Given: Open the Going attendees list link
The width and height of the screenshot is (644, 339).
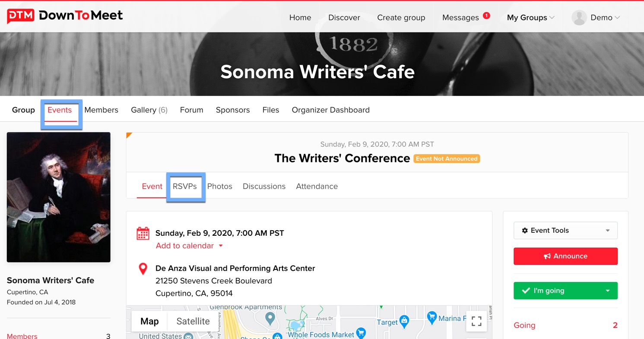Looking at the screenshot, I should click(x=524, y=326).
